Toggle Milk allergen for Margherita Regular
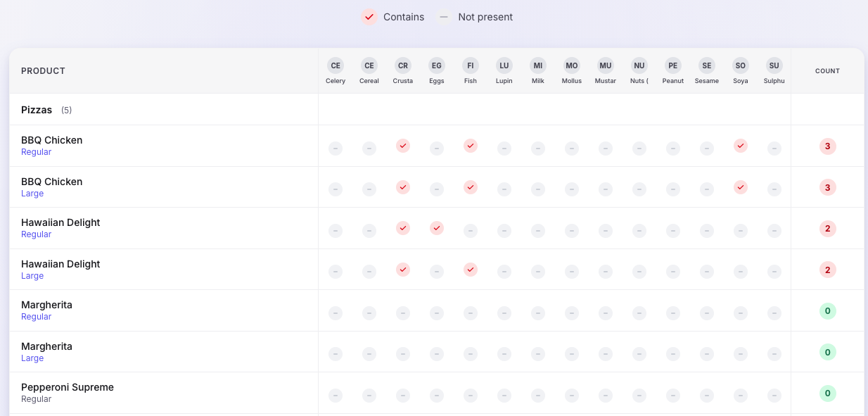This screenshot has height=416, width=868. pos(538,313)
